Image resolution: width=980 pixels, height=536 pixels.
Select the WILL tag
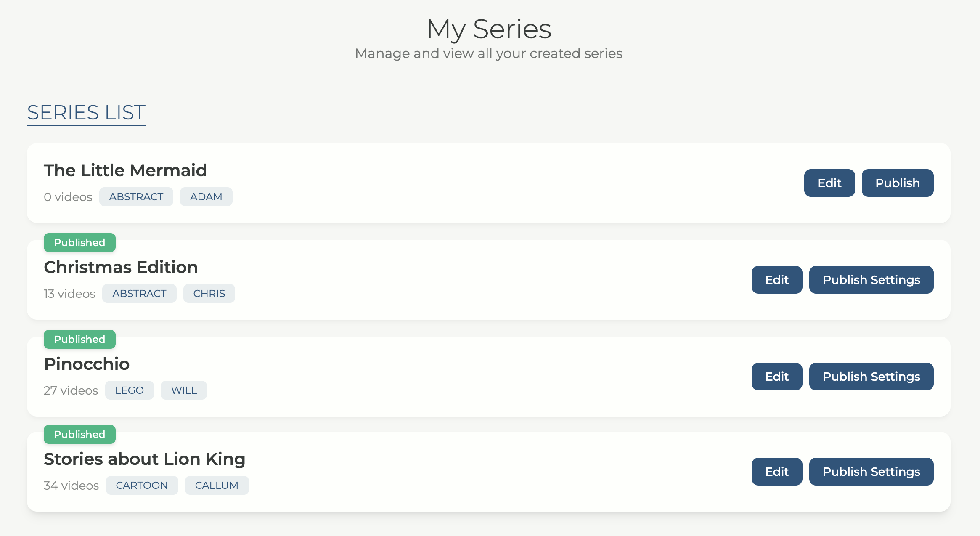[x=183, y=390]
